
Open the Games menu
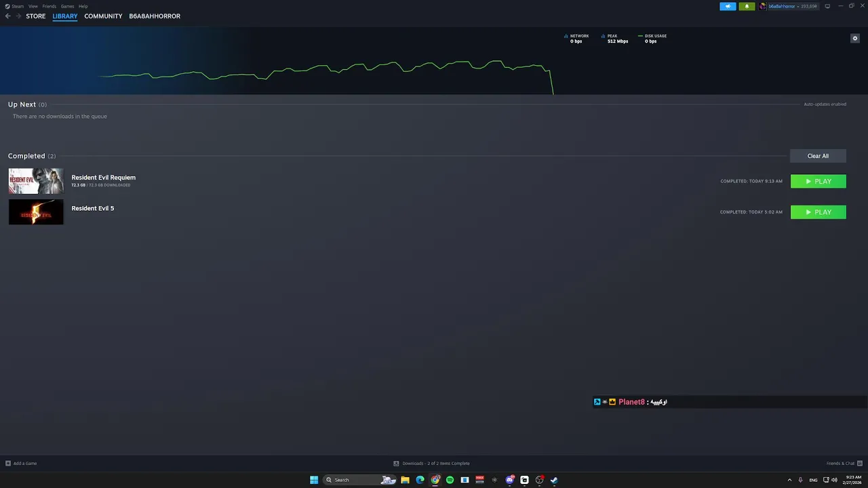tap(67, 6)
